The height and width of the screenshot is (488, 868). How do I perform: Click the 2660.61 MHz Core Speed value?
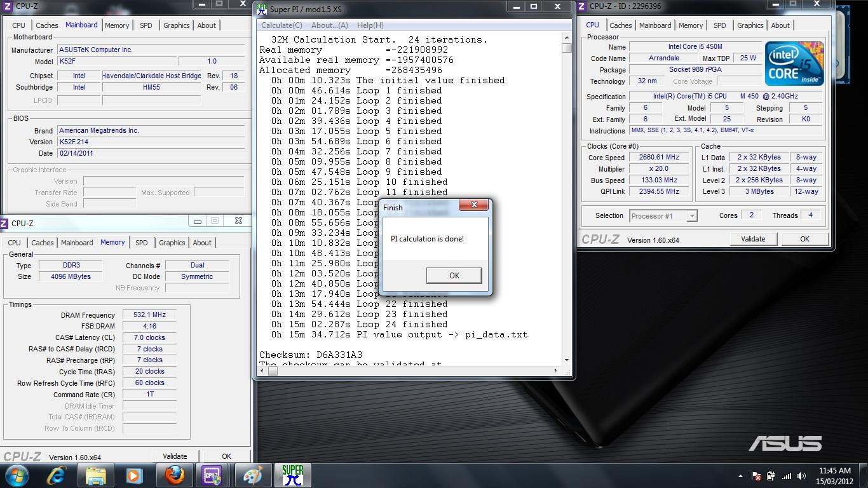coord(659,158)
